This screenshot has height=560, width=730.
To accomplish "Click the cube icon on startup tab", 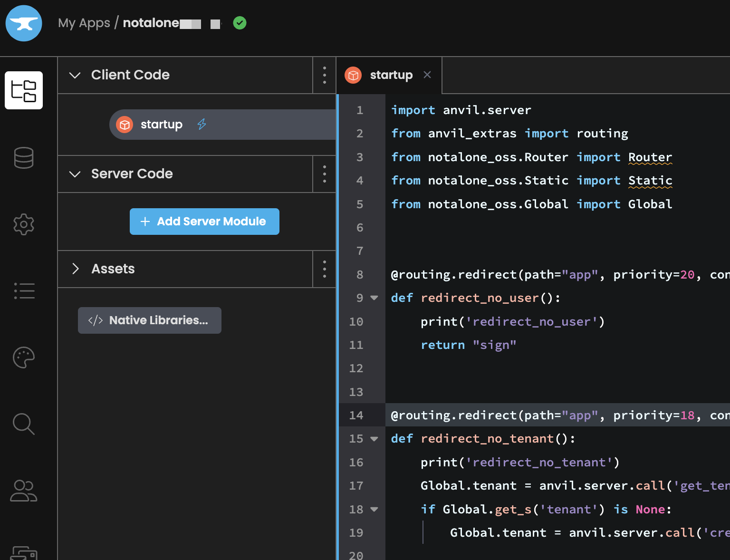I will click(353, 75).
